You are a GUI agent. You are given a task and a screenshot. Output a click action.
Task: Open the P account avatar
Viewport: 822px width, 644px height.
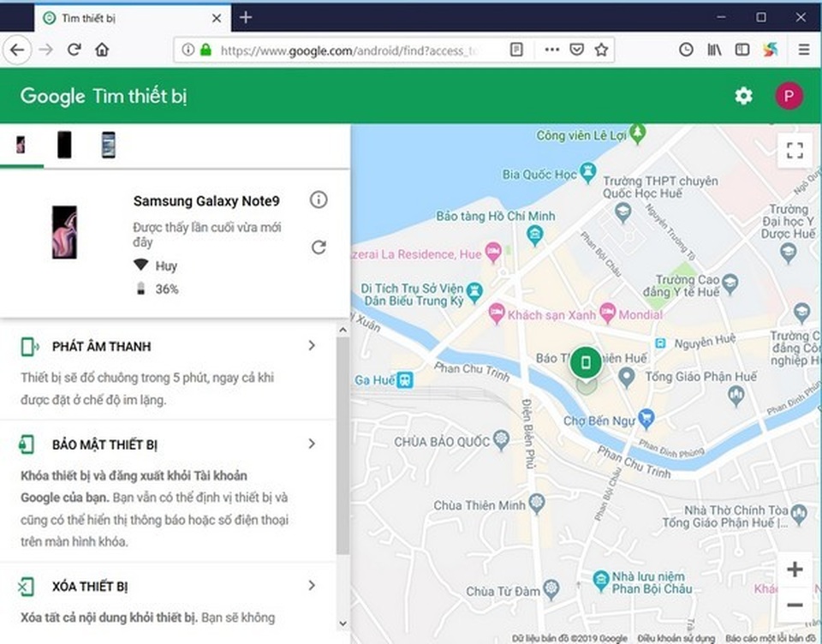coord(789,96)
